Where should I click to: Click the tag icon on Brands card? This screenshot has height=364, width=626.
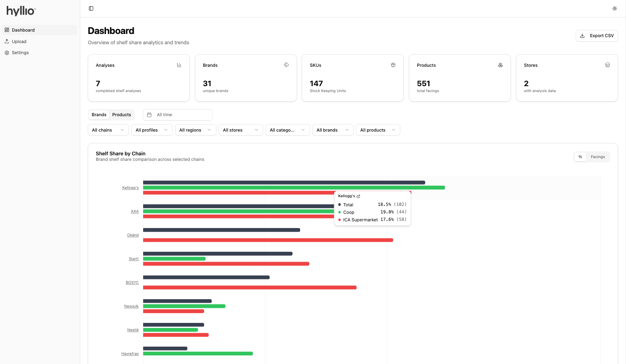(x=286, y=65)
